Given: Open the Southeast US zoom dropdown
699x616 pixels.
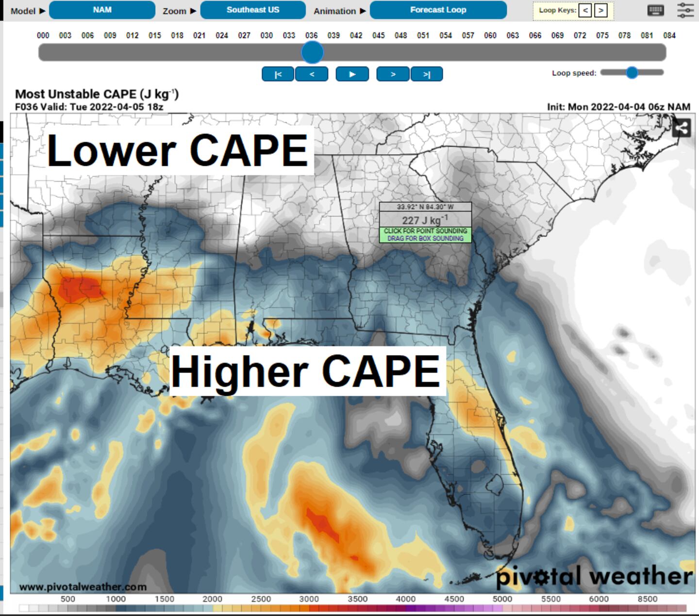Looking at the screenshot, I should 253,10.
